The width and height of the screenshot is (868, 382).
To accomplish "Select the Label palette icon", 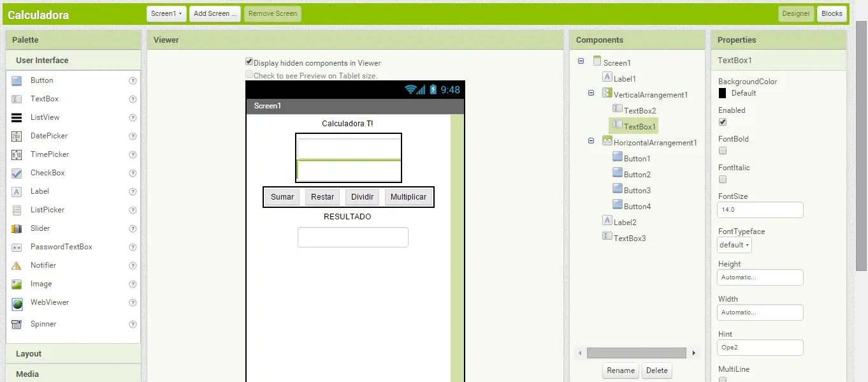I will 17,191.
